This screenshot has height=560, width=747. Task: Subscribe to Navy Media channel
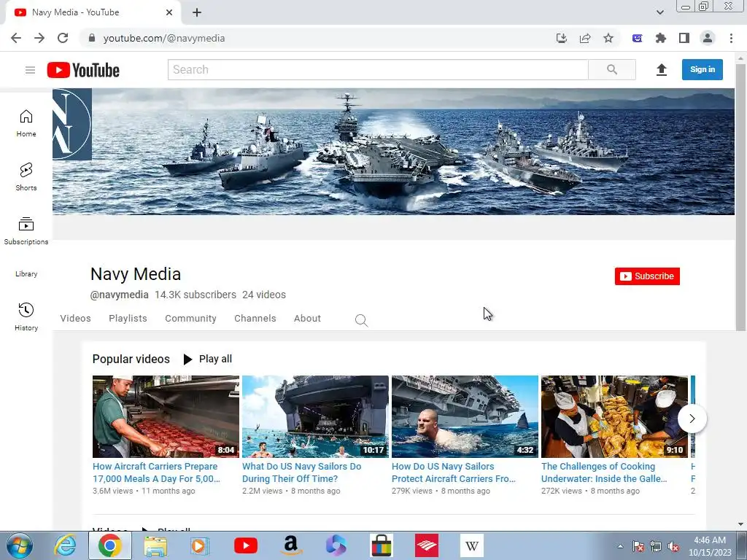coord(647,276)
